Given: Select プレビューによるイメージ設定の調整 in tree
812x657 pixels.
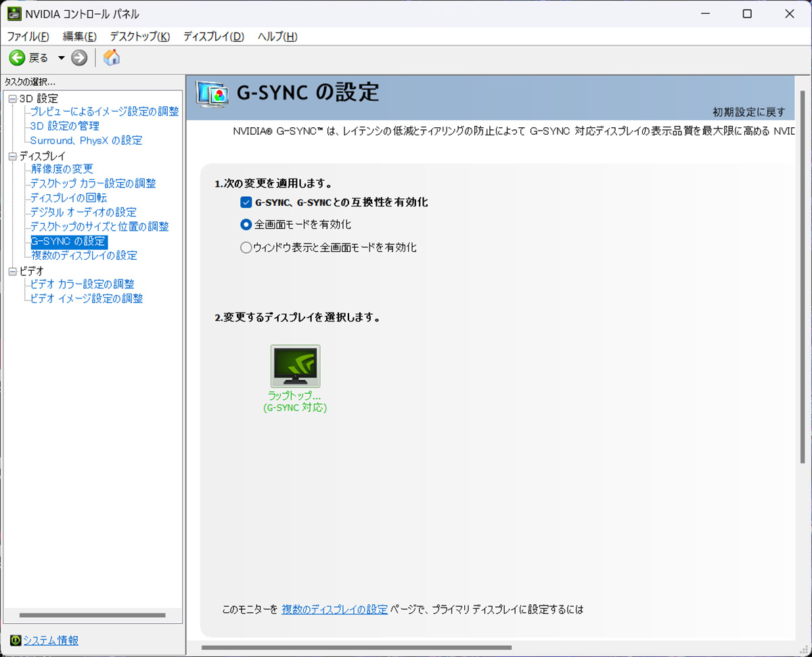Looking at the screenshot, I should coord(104,112).
